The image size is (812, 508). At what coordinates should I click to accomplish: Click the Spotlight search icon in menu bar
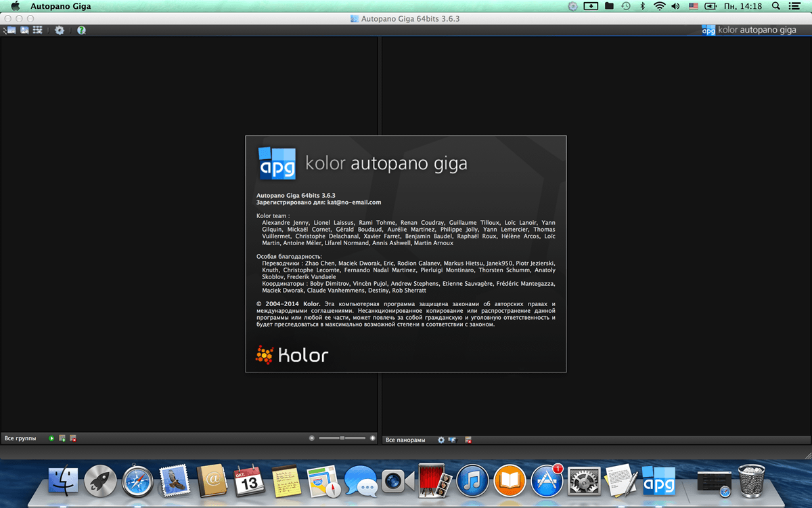(775, 6)
